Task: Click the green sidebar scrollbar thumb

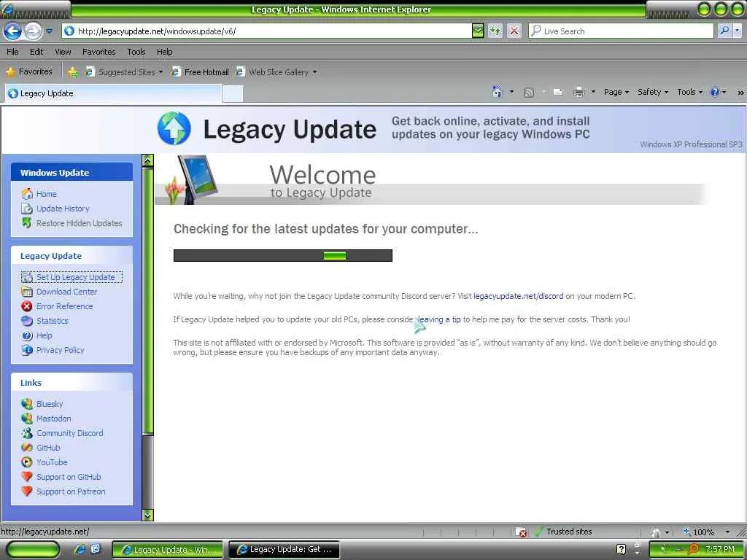Action: (x=147, y=300)
